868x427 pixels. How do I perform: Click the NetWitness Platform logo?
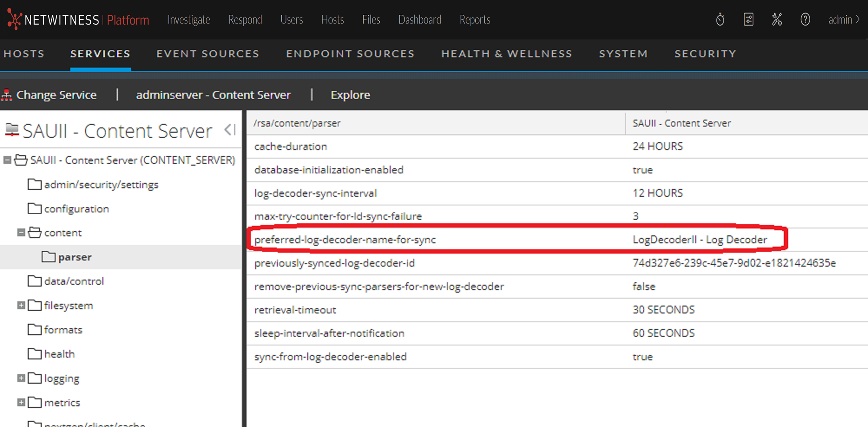click(78, 20)
